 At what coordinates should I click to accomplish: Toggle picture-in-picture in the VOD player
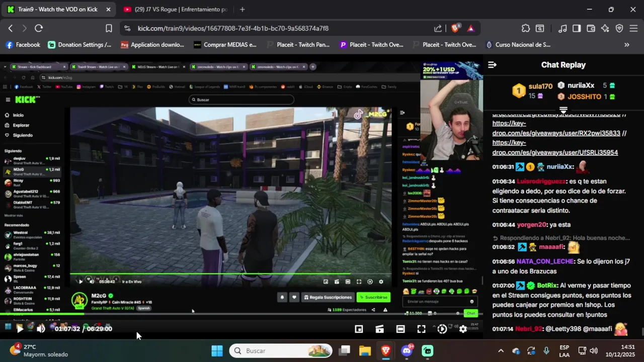coord(359,329)
